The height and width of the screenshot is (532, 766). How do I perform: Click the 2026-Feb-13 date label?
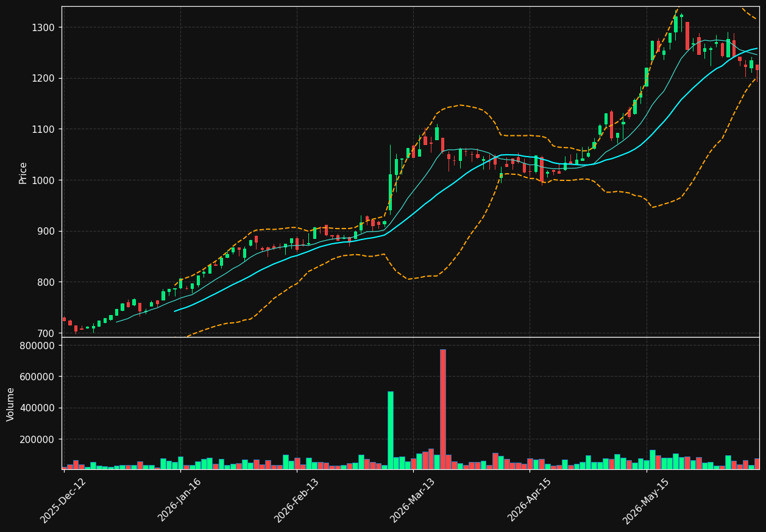coord(296,500)
